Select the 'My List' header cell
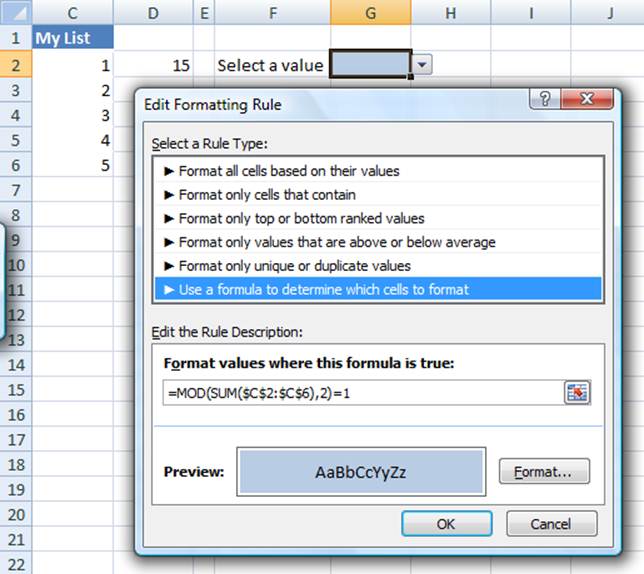 click(x=73, y=39)
